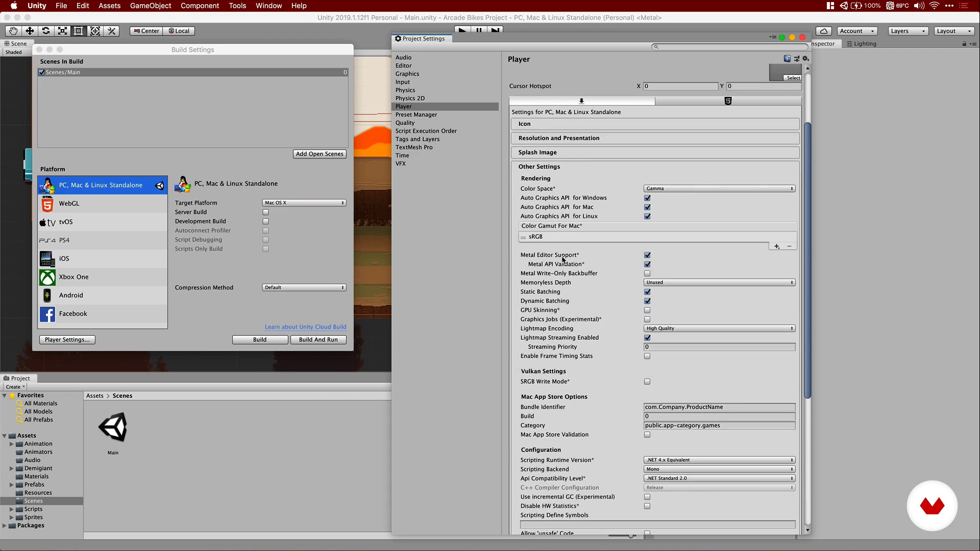This screenshot has width=980, height=551.
Task: Open Player settings gear menu
Action: pyautogui.click(x=806, y=59)
